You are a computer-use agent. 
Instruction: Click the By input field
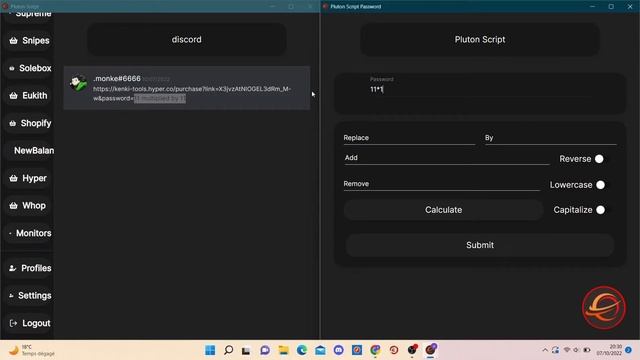(x=550, y=138)
